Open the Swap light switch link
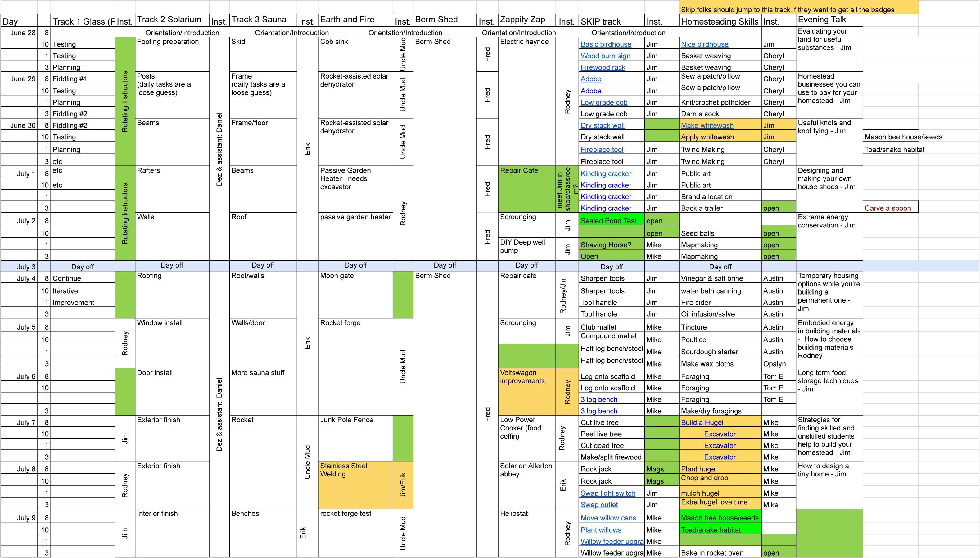Viewport: 980px width, 558px height. [607, 493]
